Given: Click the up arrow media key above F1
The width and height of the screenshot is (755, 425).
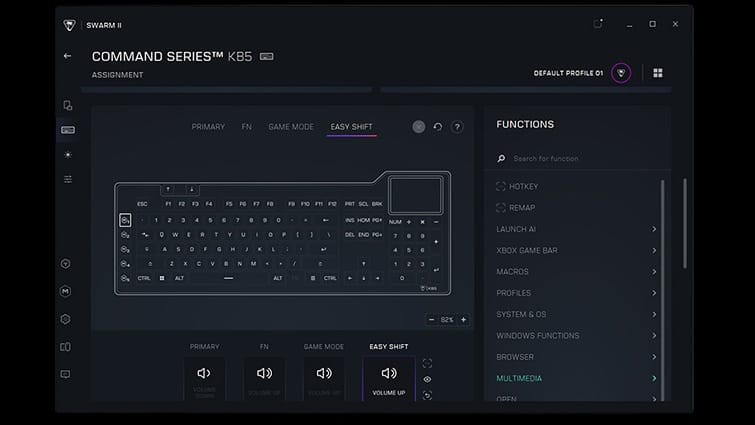Looking at the screenshot, I should click(x=168, y=189).
